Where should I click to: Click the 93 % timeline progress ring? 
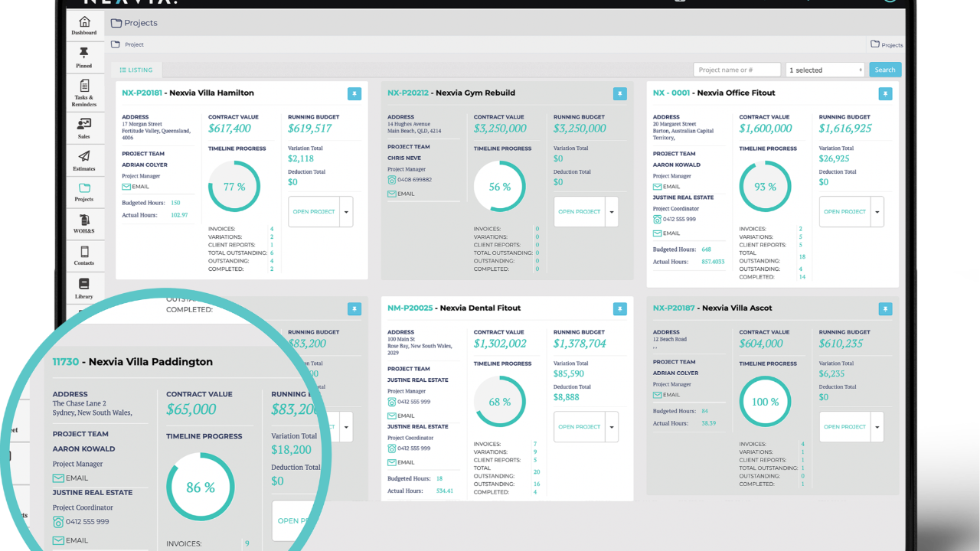coord(766,186)
